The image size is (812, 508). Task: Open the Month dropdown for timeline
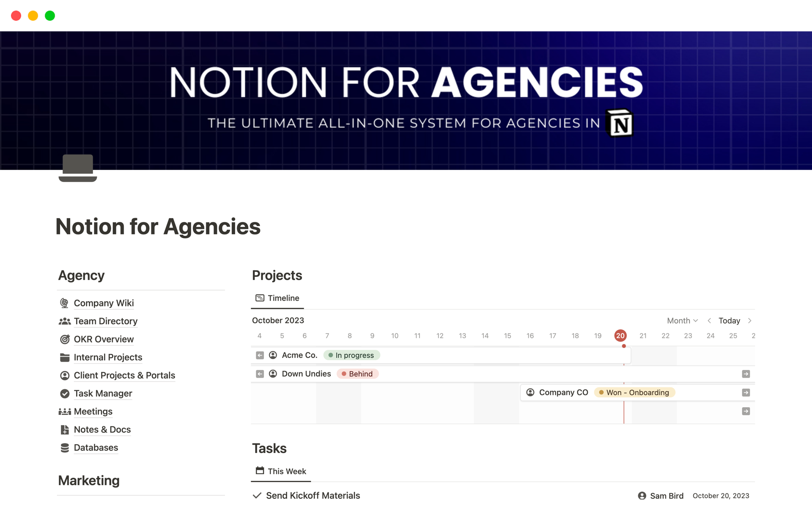click(681, 320)
